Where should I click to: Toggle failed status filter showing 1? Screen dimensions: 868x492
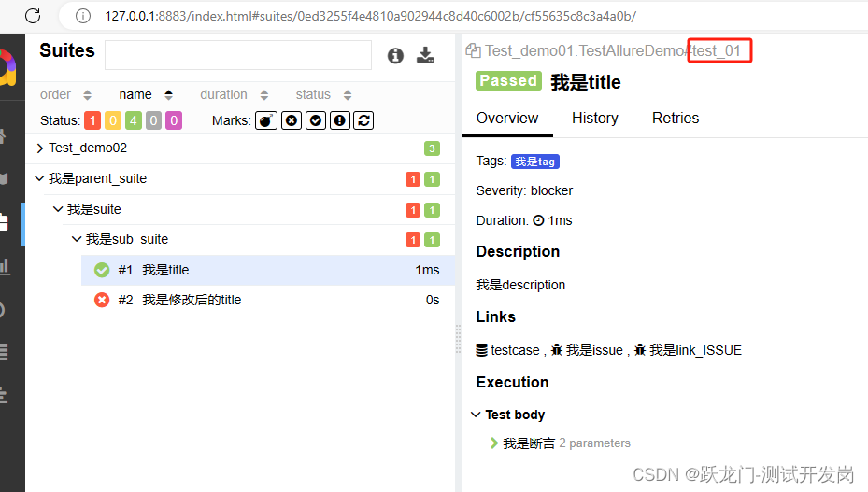pos(92,120)
